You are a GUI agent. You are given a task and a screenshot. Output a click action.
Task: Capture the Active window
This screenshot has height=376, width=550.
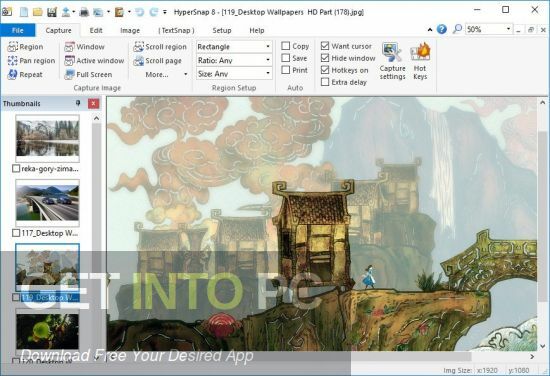(x=94, y=61)
